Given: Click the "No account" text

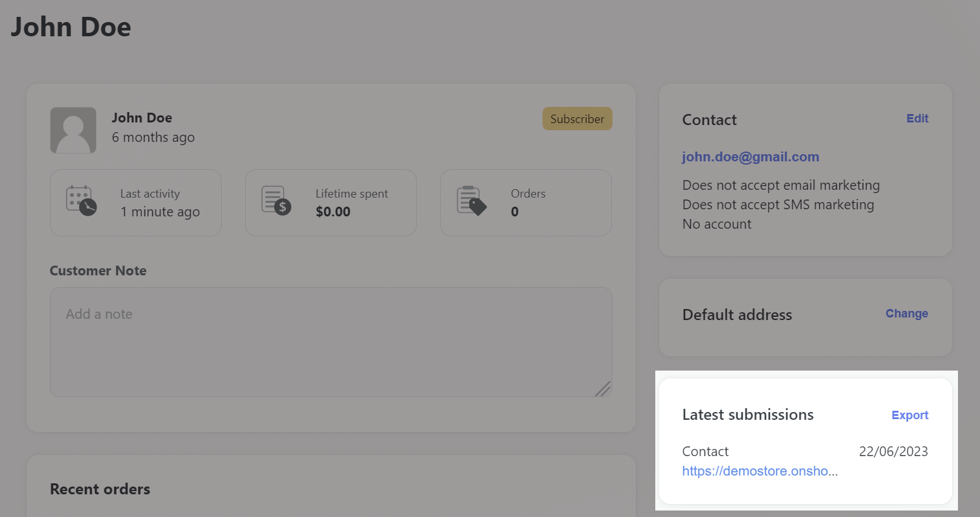Looking at the screenshot, I should coord(717,224).
